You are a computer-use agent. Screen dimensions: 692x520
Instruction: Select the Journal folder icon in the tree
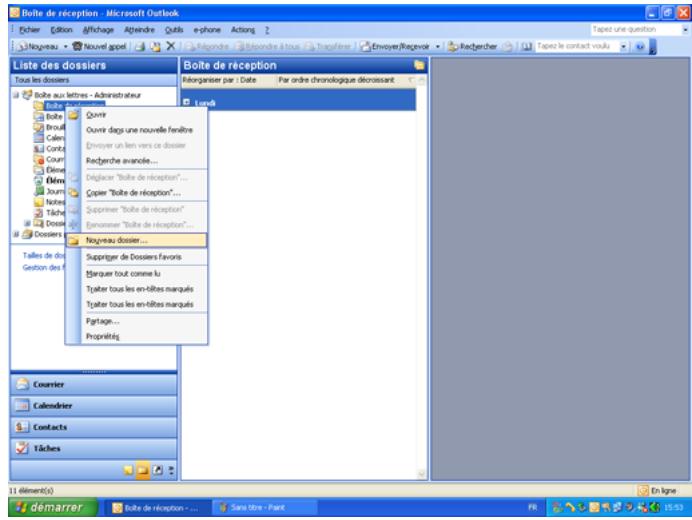[x=39, y=191]
